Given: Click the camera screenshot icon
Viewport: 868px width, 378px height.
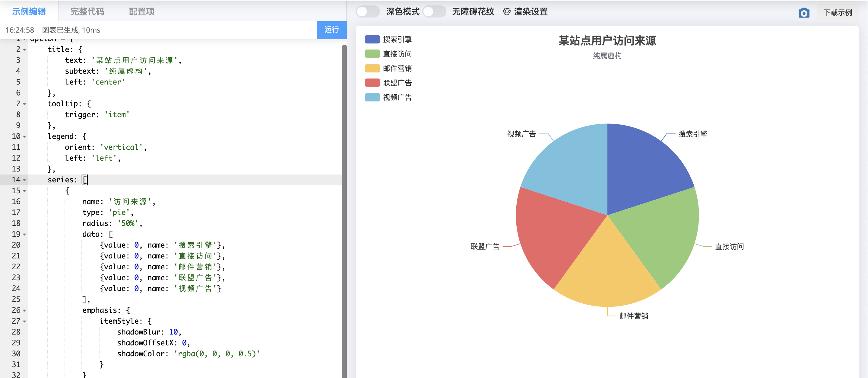Looking at the screenshot, I should click(x=804, y=13).
